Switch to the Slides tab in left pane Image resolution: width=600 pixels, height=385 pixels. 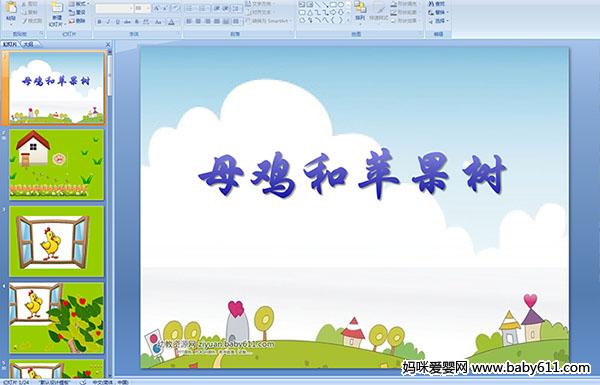(x=10, y=44)
